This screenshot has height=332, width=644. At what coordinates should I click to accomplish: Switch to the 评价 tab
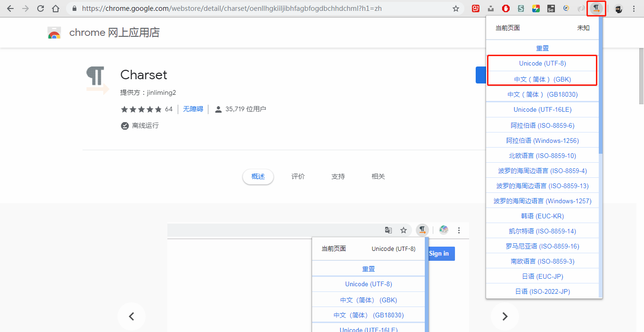pos(298,176)
